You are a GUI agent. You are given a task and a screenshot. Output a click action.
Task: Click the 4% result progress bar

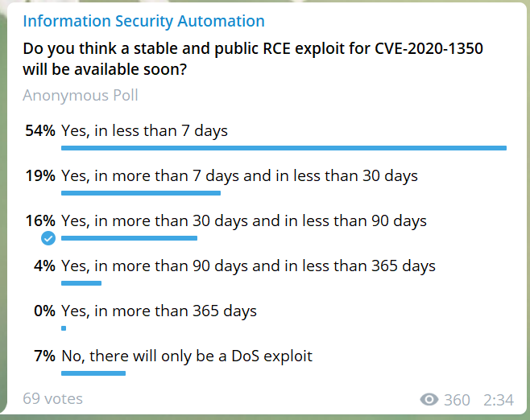tap(81, 283)
